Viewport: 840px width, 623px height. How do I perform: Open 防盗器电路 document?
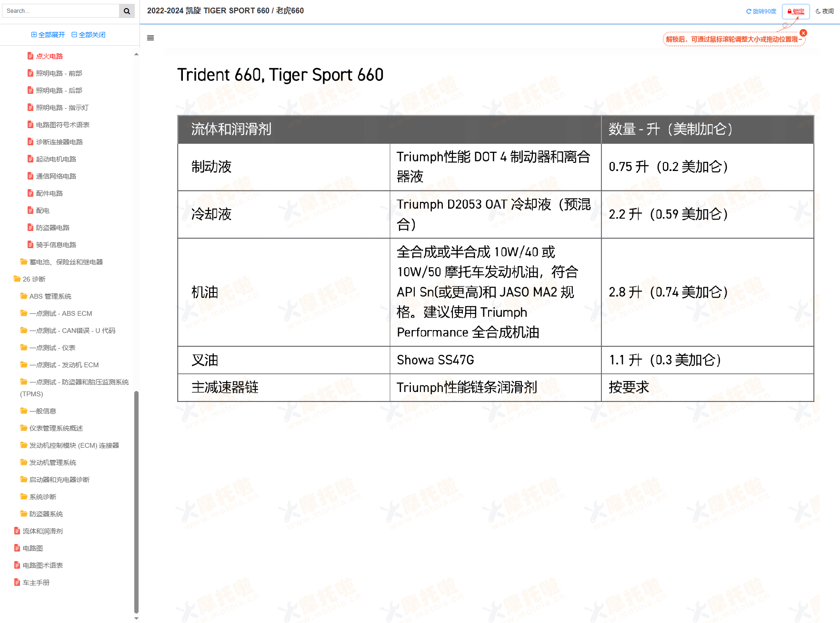tap(49, 228)
